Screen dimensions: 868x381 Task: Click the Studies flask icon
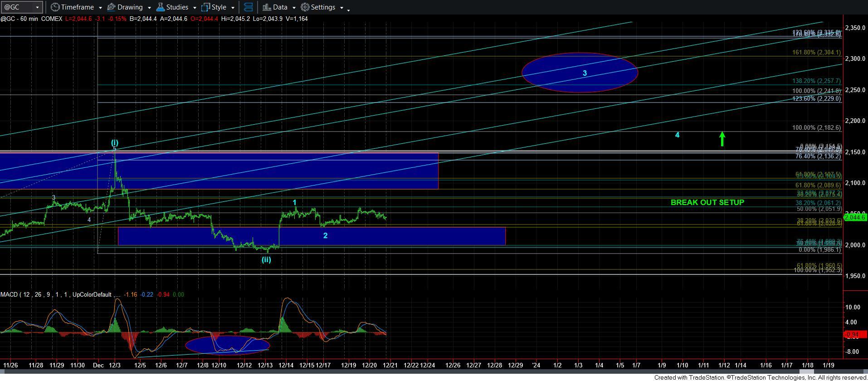pos(160,7)
